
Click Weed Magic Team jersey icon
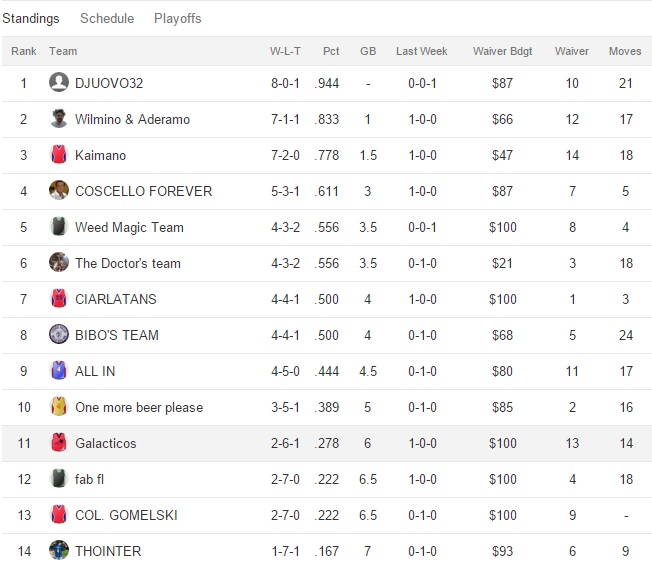coord(59,227)
